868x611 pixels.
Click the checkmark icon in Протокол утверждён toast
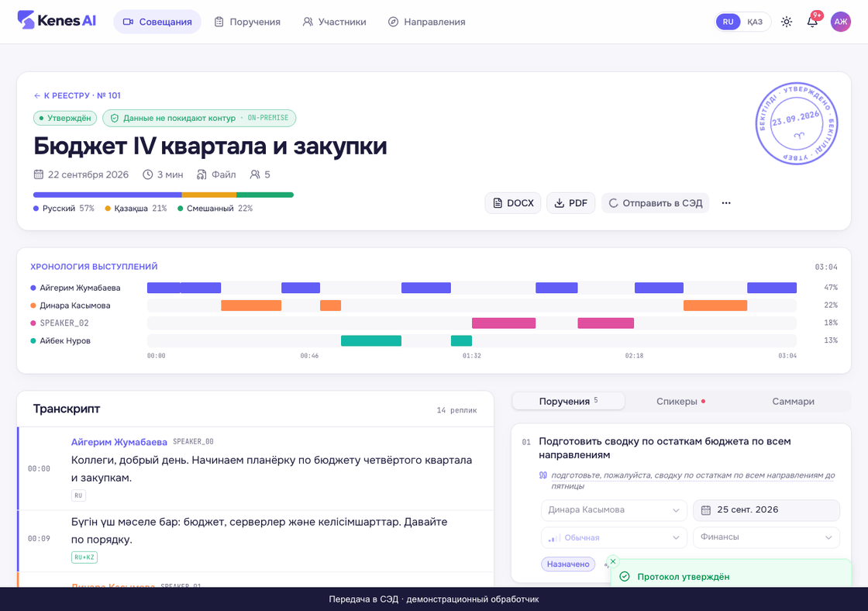pos(625,577)
